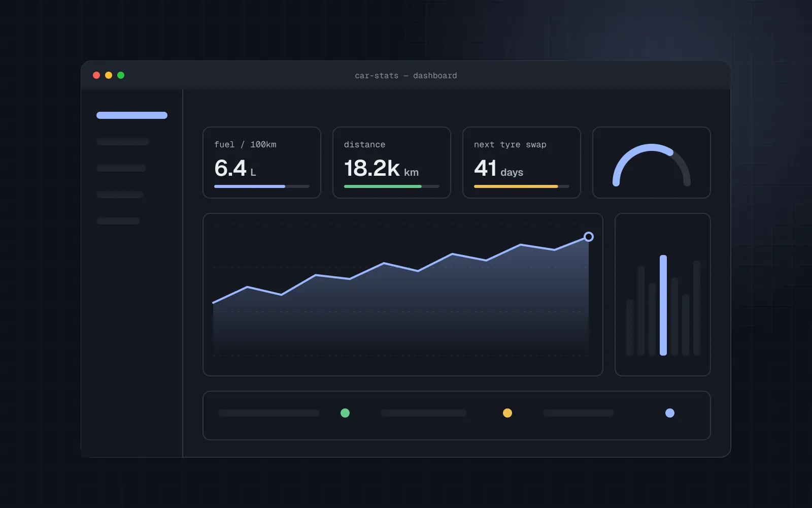
Task: Select the highlighted blue sidebar item
Action: (132, 115)
